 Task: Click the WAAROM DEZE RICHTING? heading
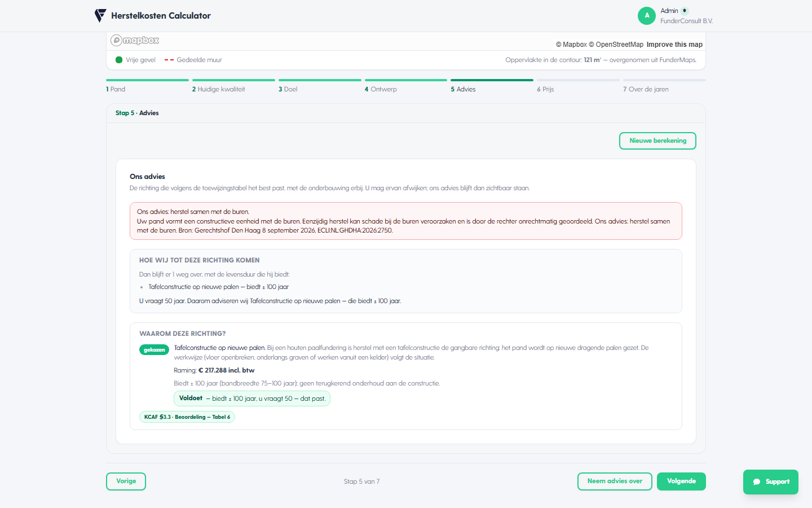click(x=182, y=334)
